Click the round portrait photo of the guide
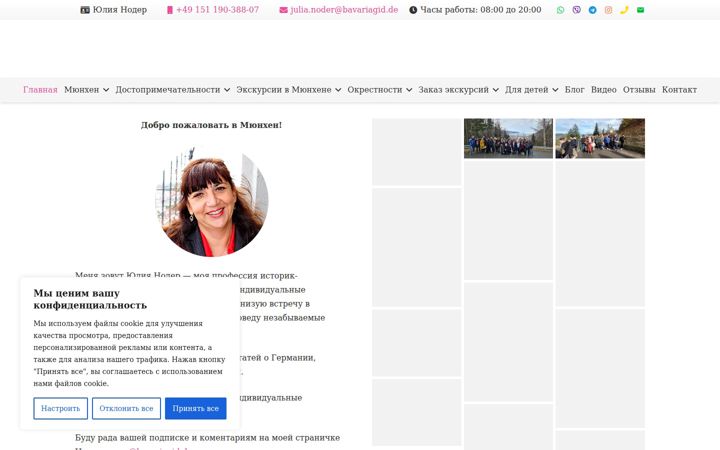Image resolution: width=720 pixels, height=450 pixels. (212, 202)
